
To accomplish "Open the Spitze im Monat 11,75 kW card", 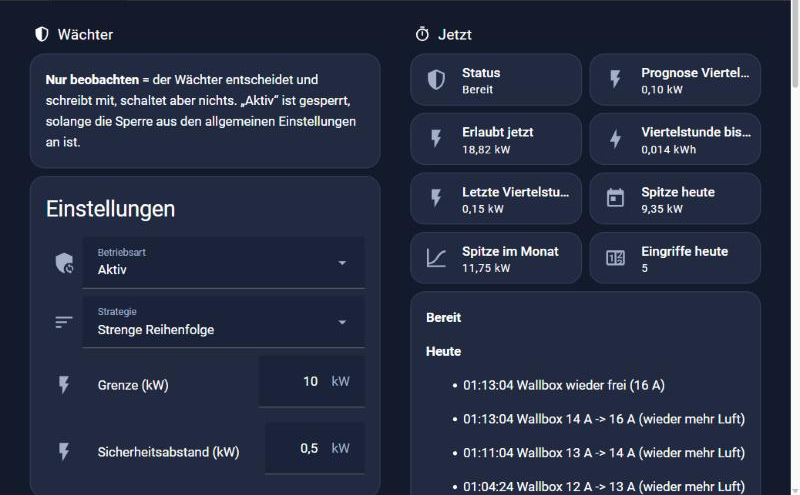I will (496, 258).
